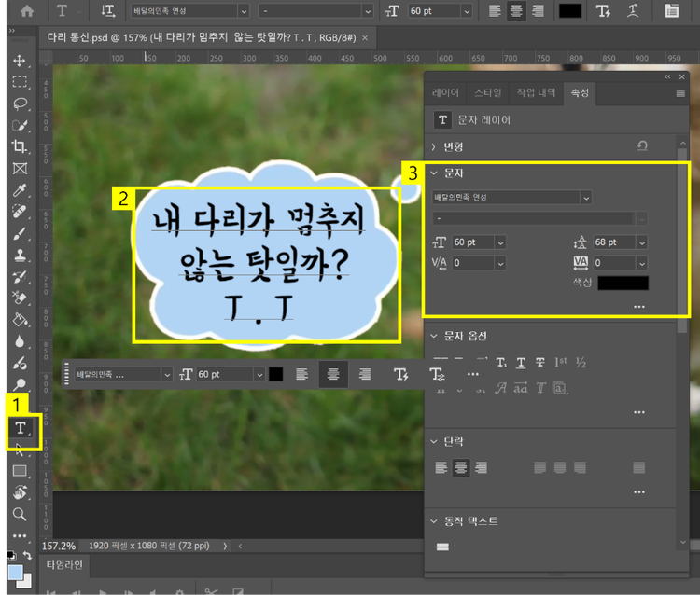Toggle text orientation in options bar
This screenshot has width=700, height=595.
[x=108, y=10]
